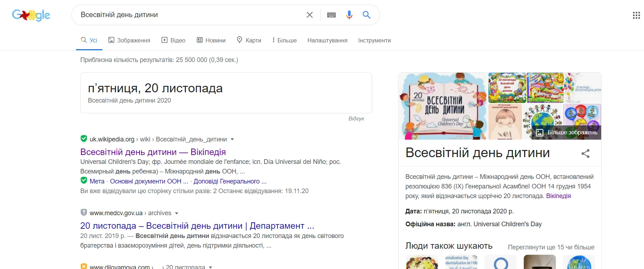
Task: Open the on-screen keyboard icon
Action: [x=331, y=15]
